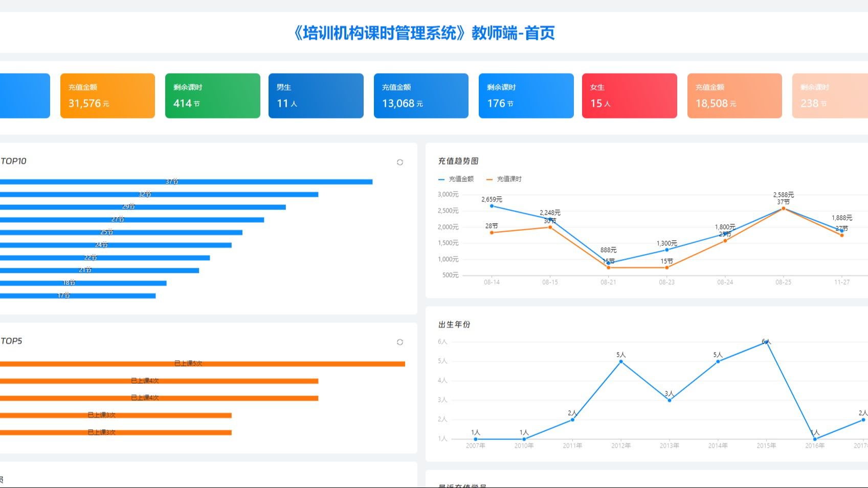
Task: Open the red 女生 15人 card
Action: (630, 96)
